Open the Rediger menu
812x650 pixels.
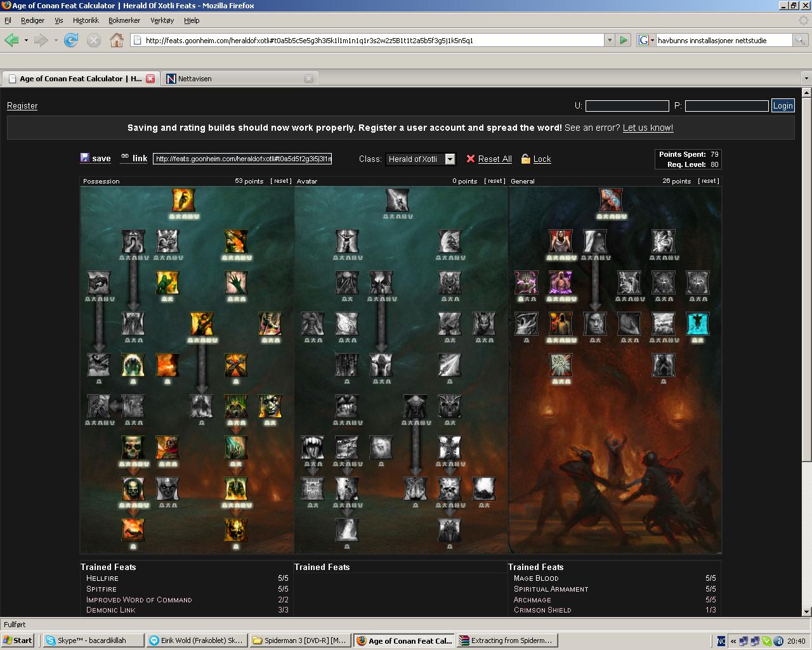pos(33,20)
